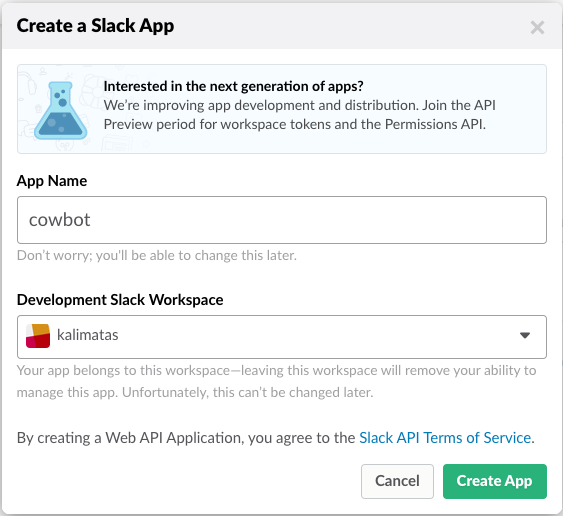Open the Development Slack Workspace selector
The image size is (563, 516).
click(x=282, y=337)
